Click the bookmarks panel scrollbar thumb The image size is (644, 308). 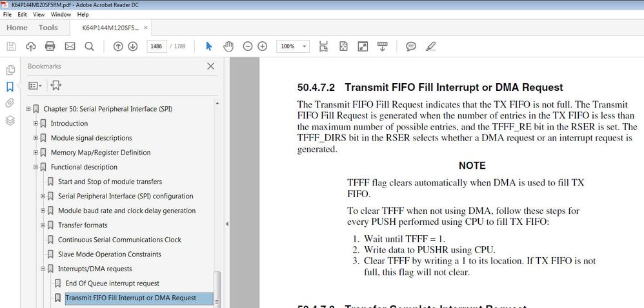pos(217,289)
